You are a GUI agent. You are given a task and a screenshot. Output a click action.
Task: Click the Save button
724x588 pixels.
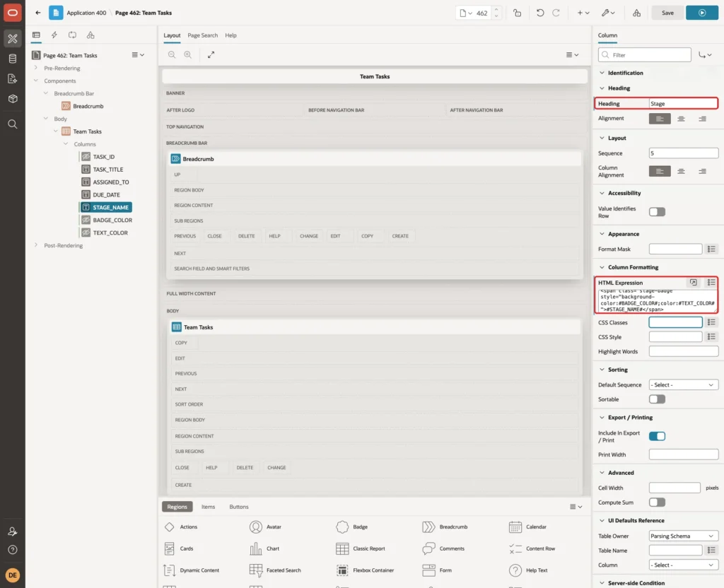pos(667,13)
